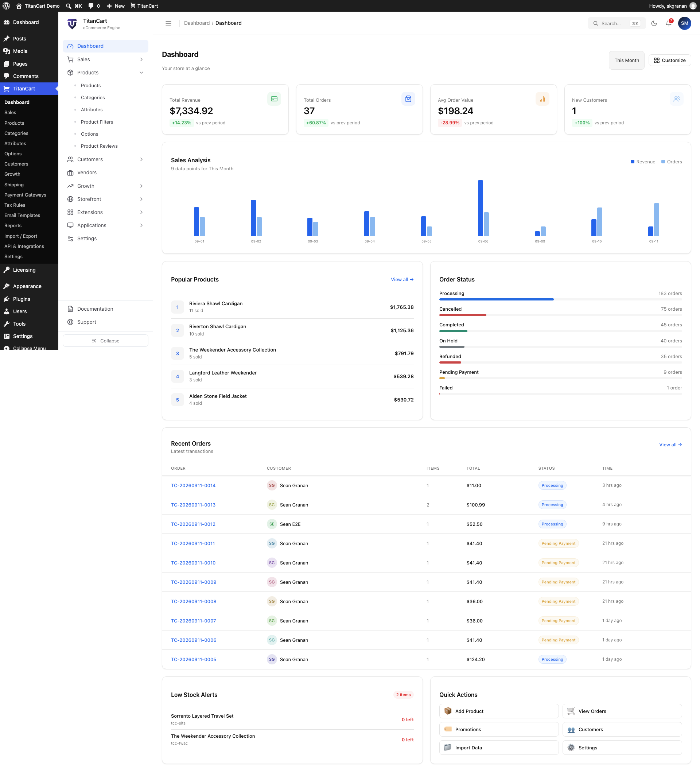Open Email Templates in WordPress menu
Image resolution: width=700 pixels, height=780 pixels.
(22, 216)
